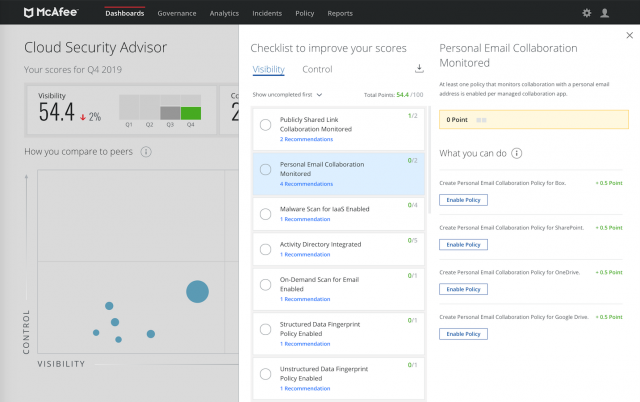Viewport: 640px width, 402px height.
Task: Check circle for Malware Scan for IaaS Enabled
Action: [x=265, y=214]
